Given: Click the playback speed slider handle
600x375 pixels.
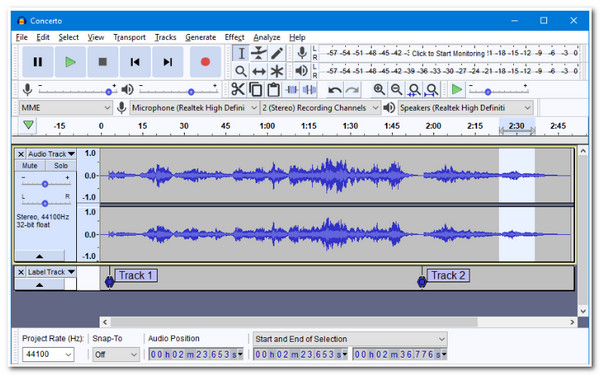Looking at the screenshot, I should click(x=488, y=92).
